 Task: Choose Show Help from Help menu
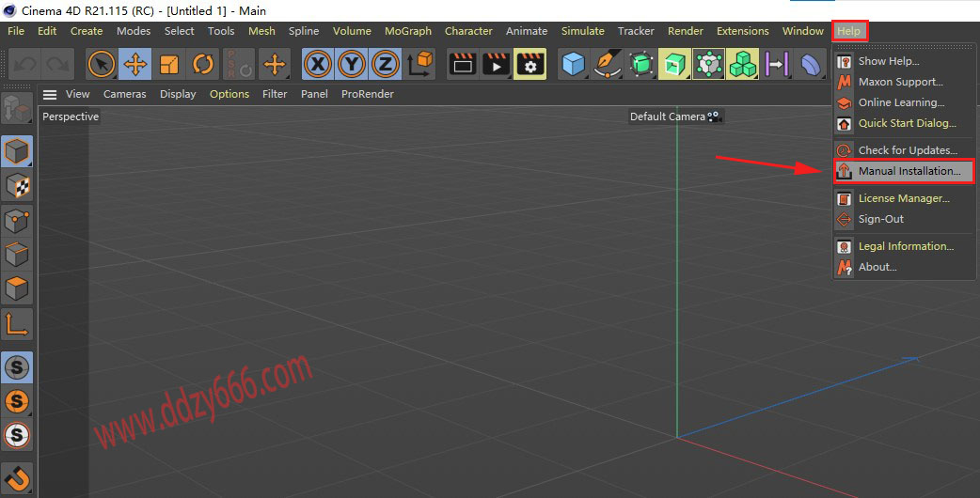pyautogui.click(x=904, y=61)
